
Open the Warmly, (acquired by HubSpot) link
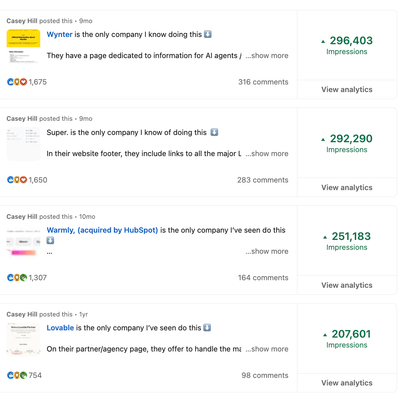point(102,230)
